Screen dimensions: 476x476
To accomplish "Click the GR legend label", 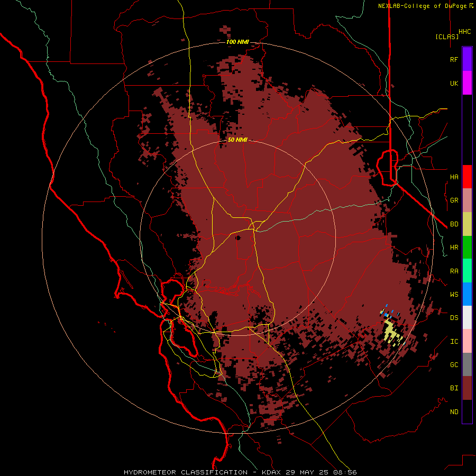I will click(x=454, y=200).
